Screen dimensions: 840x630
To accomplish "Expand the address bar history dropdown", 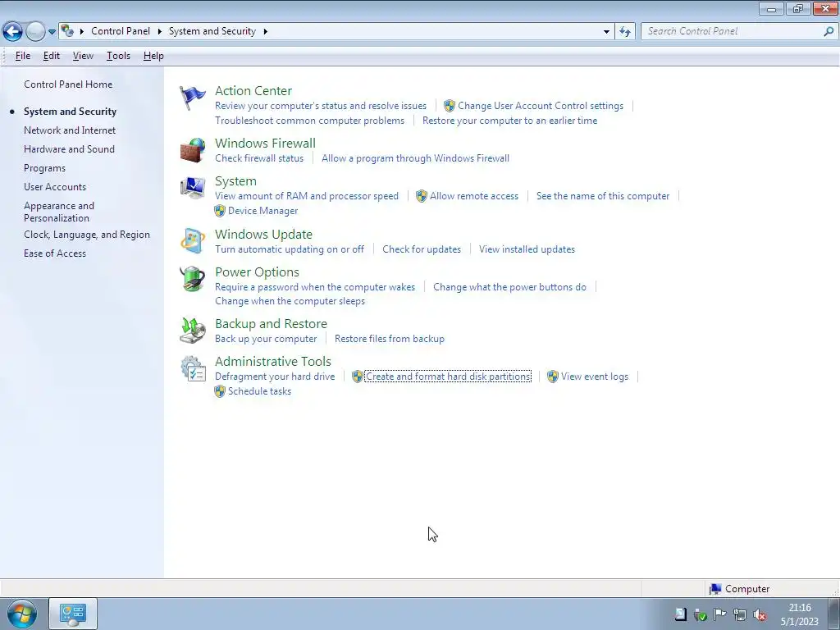I will tap(606, 32).
